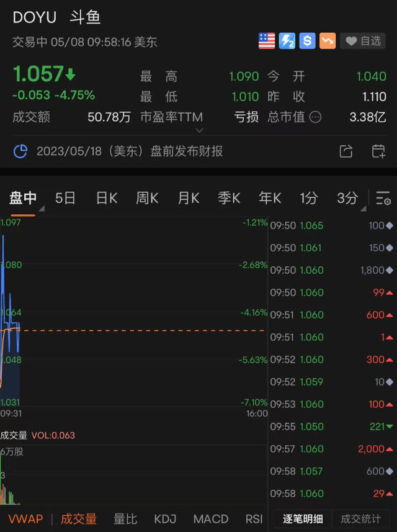Open chart settings icon right of 3分
397x532 pixels.
[x=383, y=198]
